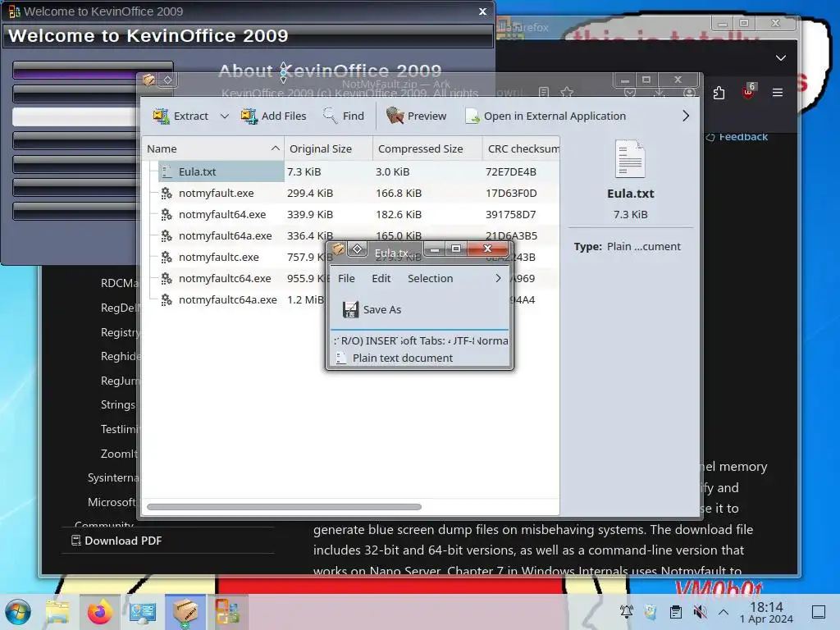The width and height of the screenshot is (840, 630).
Task: Select the notmyfault.exe file icon
Action: (167, 194)
